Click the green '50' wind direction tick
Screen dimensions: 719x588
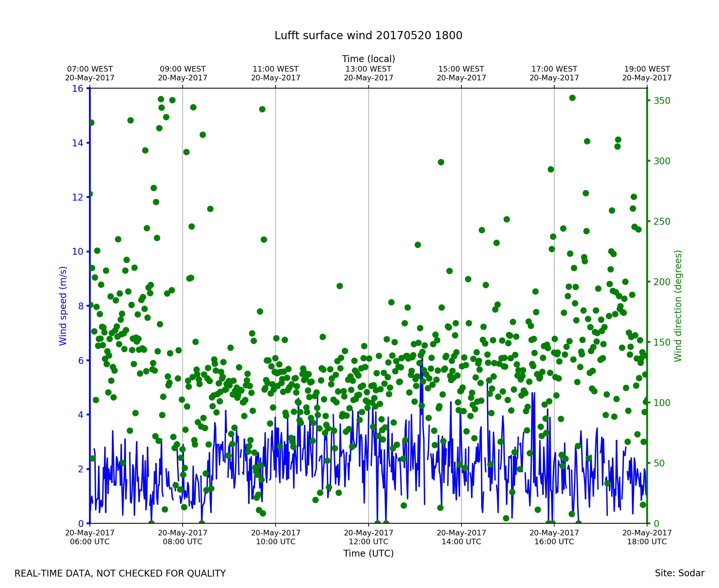click(660, 463)
